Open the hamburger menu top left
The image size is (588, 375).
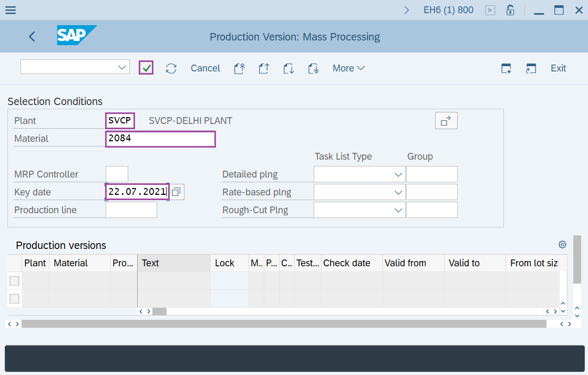click(x=11, y=9)
